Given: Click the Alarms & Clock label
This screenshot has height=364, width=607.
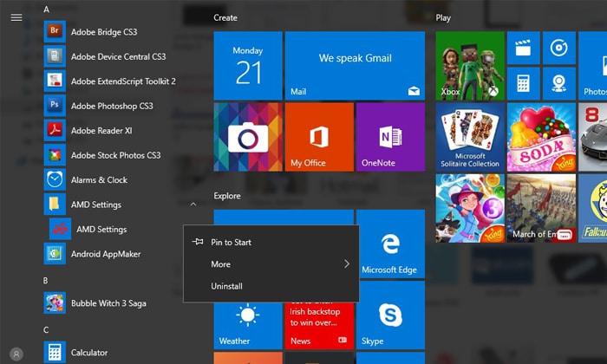Looking at the screenshot, I should pyautogui.click(x=99, y=180).
